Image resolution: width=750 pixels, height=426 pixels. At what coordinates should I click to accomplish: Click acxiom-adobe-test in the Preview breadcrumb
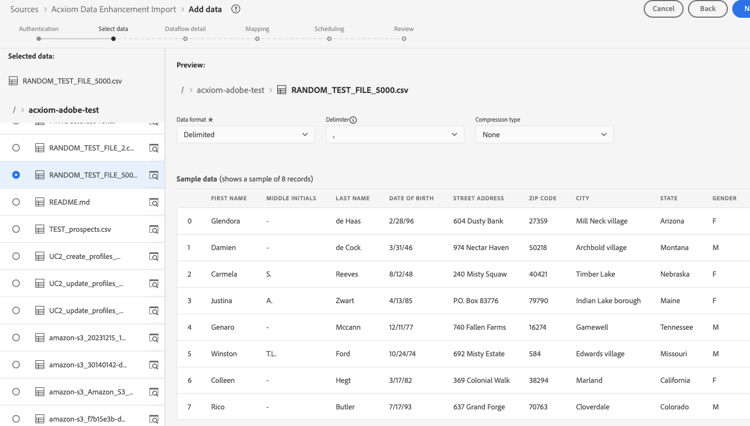click(x=231, y=90)
